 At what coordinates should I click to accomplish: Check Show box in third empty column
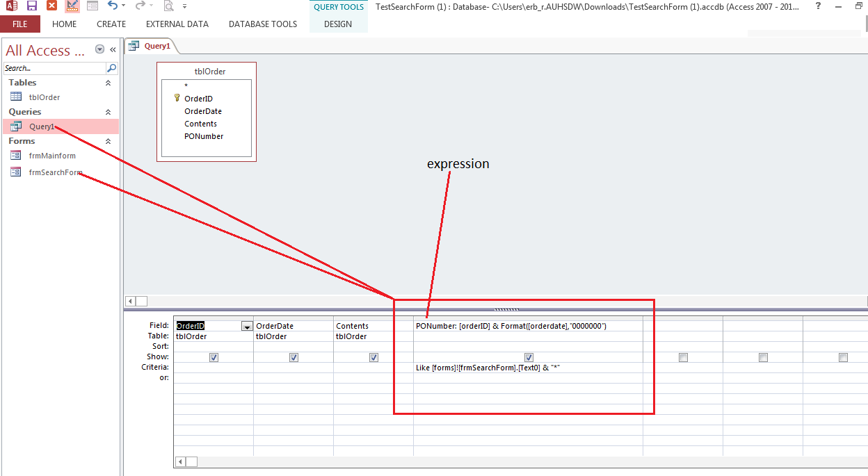843,357
